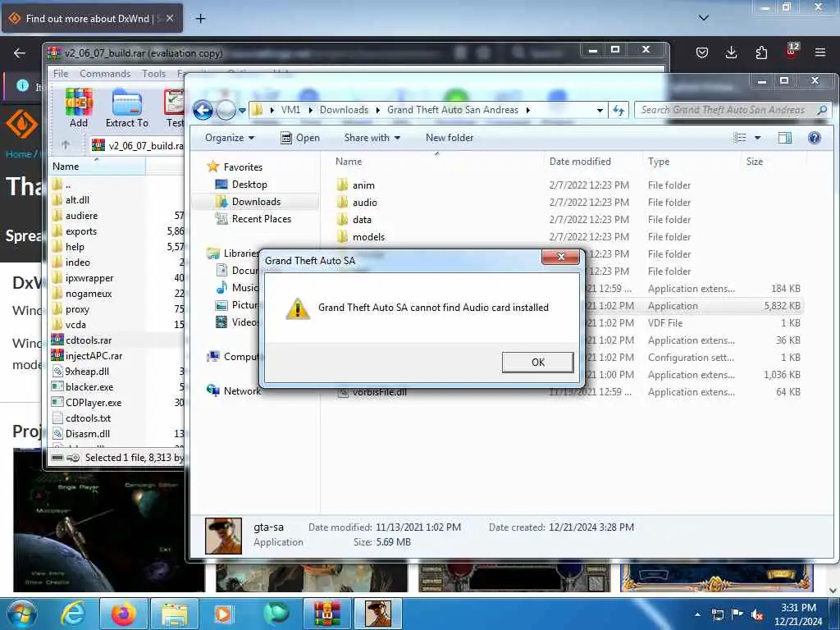Open the Share with dropdown
The width and height of the screenshot is (840, 630).
coord(372,138)
